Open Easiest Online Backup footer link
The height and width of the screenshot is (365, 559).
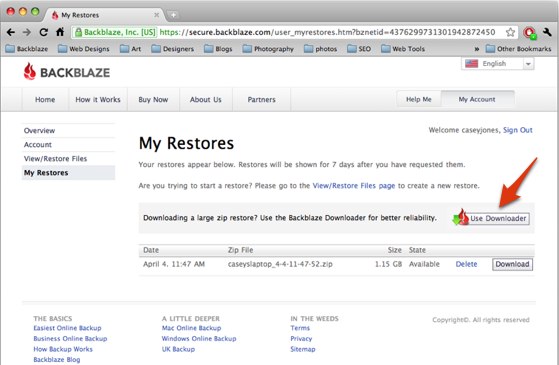(67, 328)
